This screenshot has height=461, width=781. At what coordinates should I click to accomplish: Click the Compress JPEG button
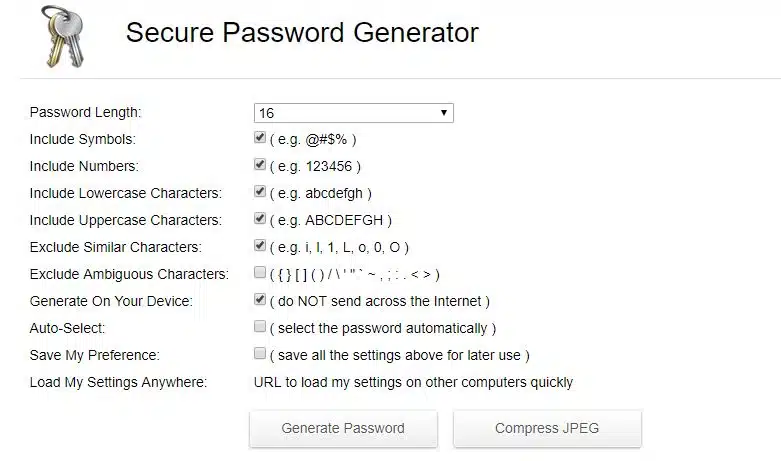(x=547, y=428)
